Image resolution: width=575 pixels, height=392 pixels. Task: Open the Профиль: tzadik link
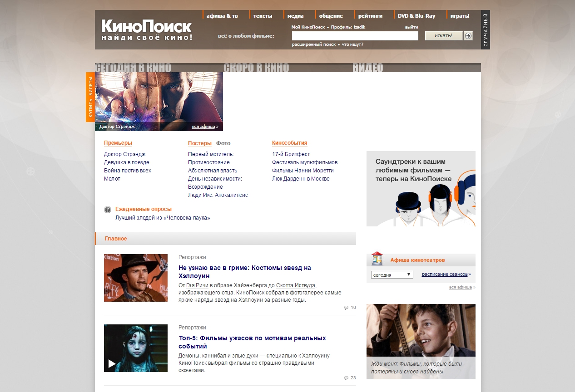[348, 27]
